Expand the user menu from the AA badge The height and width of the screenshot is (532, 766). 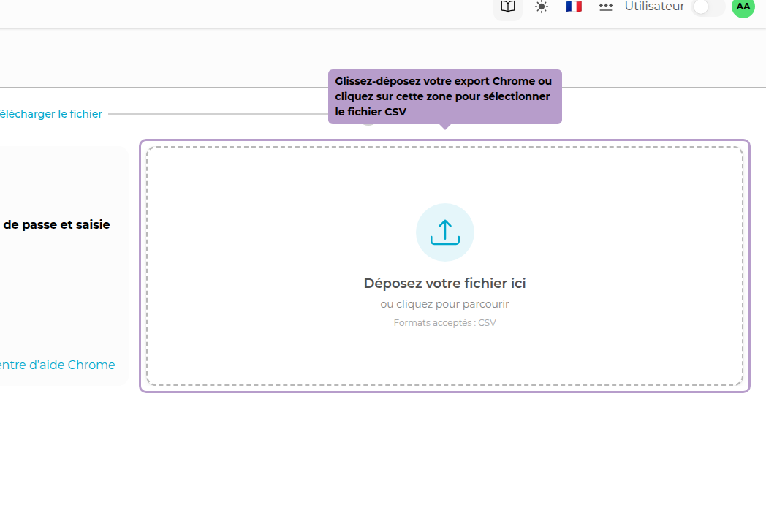pyautogui.click(x=743, y=8)
